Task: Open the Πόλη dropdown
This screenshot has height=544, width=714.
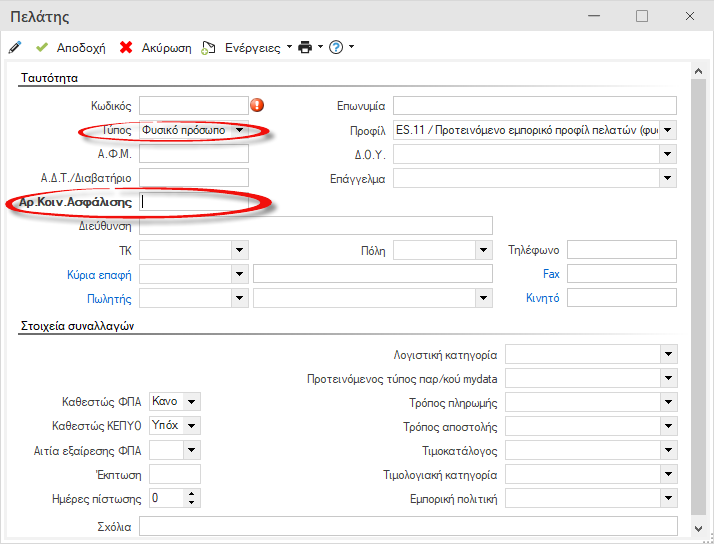Action: click(x=484, y=250)
